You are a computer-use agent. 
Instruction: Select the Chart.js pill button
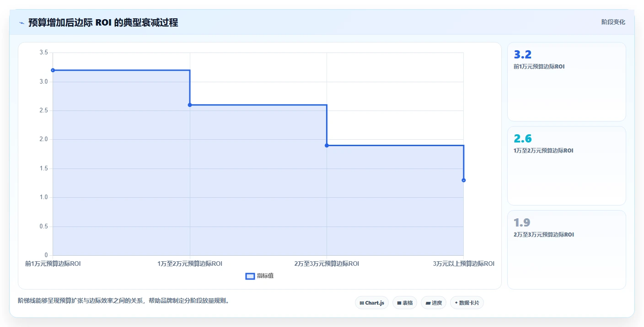pos(372,303)
